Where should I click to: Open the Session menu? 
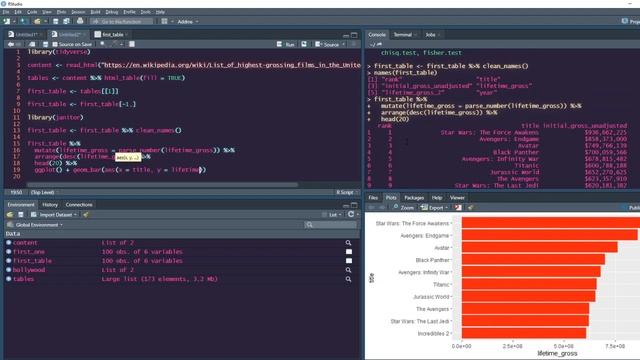(78, 12)
